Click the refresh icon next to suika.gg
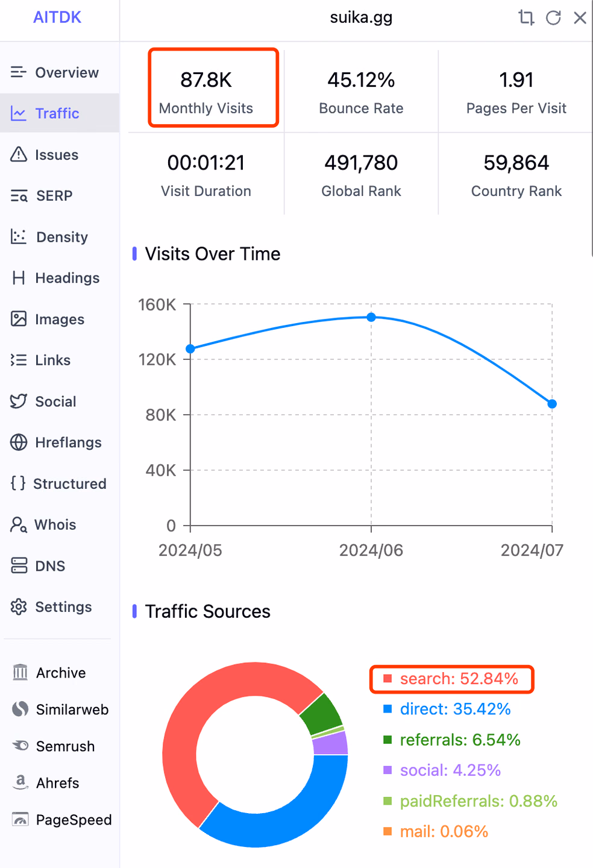Screen dimensions: 593x868 coord(553,17)
